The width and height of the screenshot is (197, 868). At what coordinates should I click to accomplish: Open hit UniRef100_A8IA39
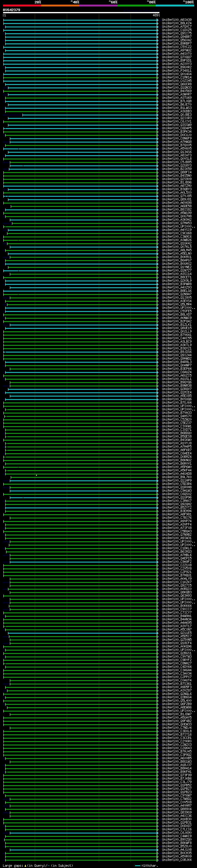pyautogui.click(x=176, y=20)
